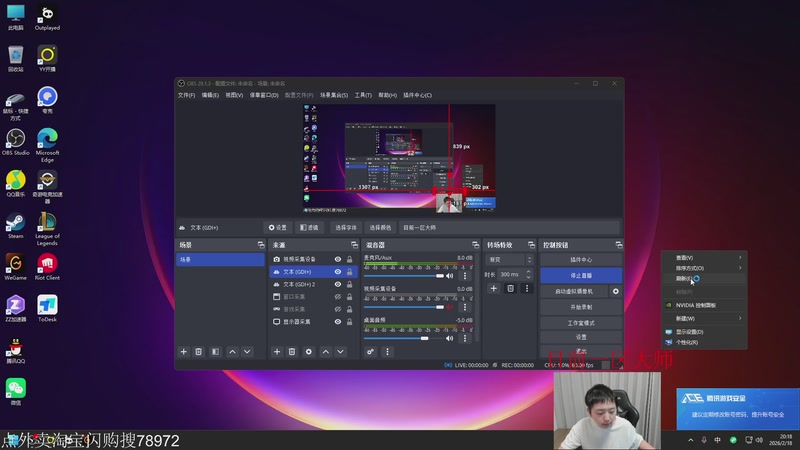Toggle the lock on 窗口采集 source
800x450 pixels.
coord(349,296)
